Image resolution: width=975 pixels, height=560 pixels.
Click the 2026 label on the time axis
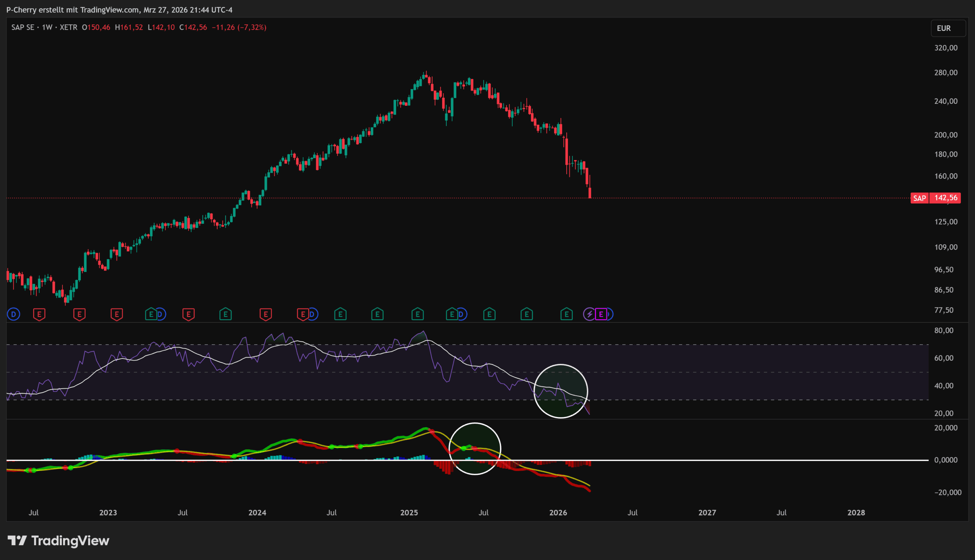pyautogui.click(x=558, y=512)
